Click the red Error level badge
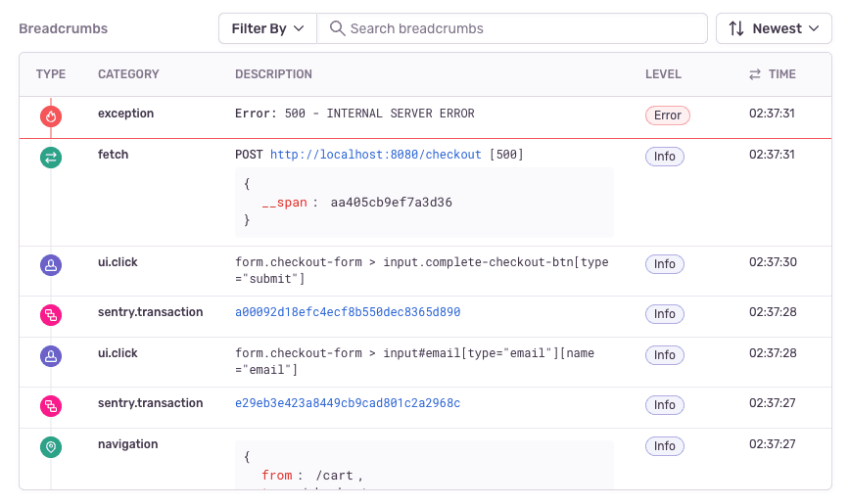This screenshot has height=504, width=850. pos(667,115)
